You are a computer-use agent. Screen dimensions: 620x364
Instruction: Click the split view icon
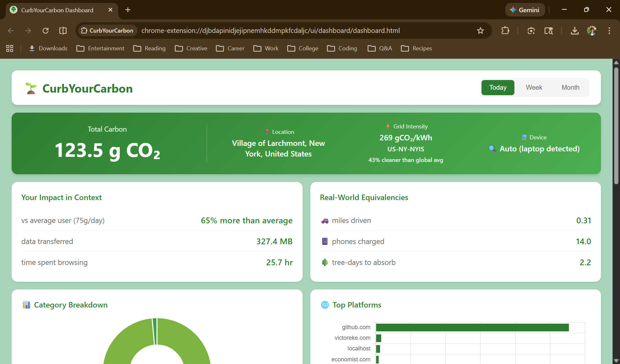[x=63, y=31]
